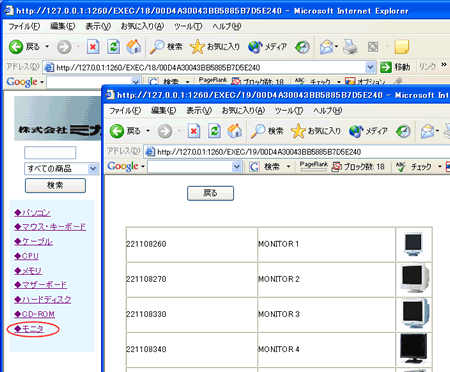Click Stop icon in front window toolbar
This screenshot has width=450, height=372.
(x=194, y=131)
